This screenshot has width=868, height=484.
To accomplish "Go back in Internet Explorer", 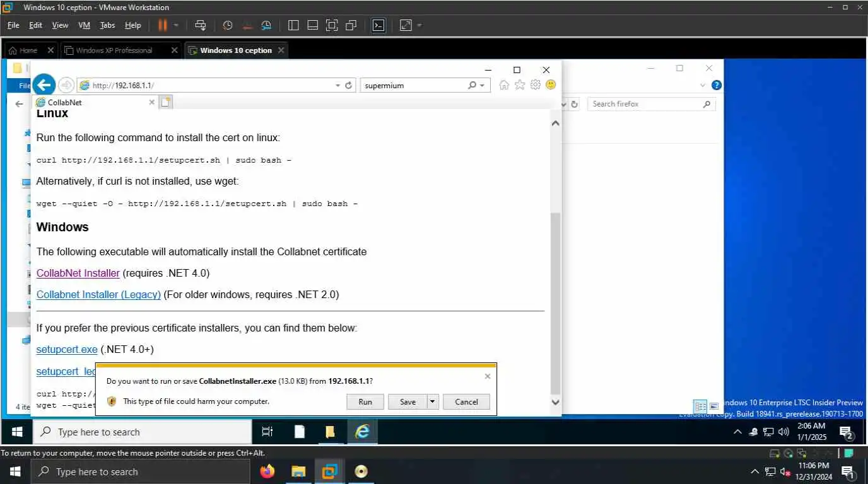I will pos(44,85).
